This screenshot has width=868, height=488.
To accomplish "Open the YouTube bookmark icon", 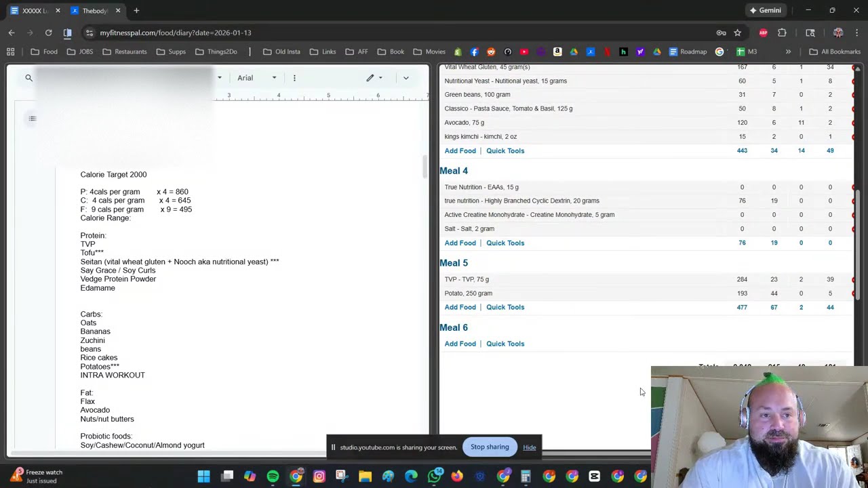I will coord(524,52).
